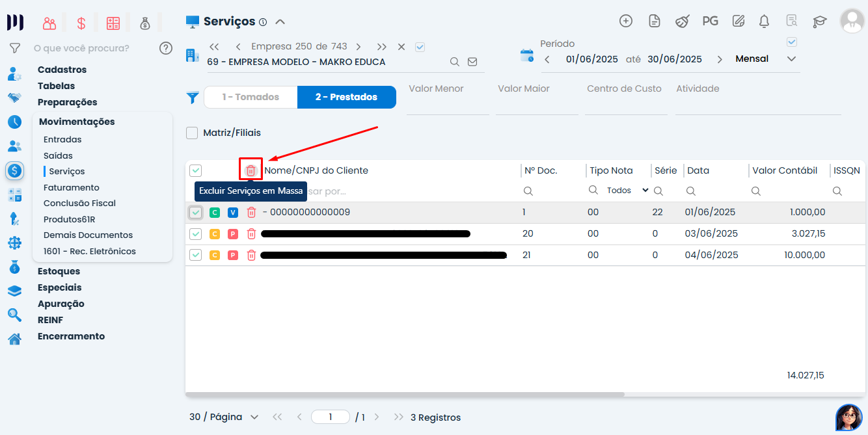Open the envelope icon next to the company name
The height and width of the screenshot is (435, 868).
pos(472,61)
